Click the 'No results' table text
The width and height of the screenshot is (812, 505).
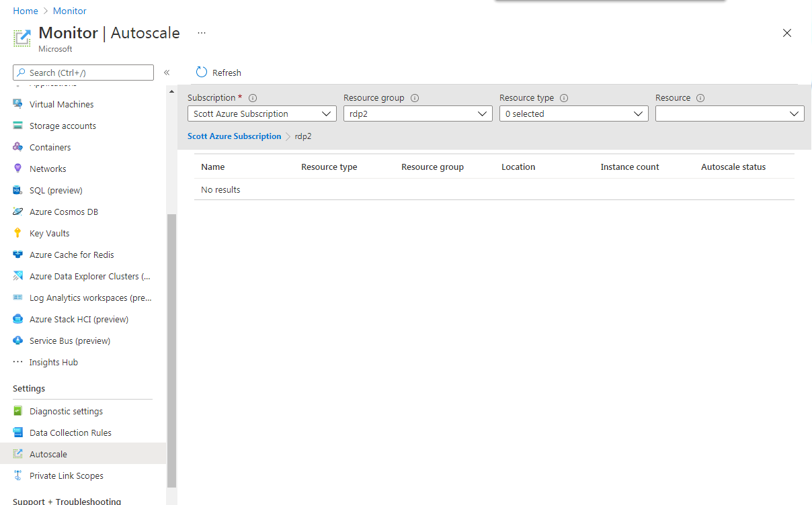pyautogui.click(x=220, y=190)
